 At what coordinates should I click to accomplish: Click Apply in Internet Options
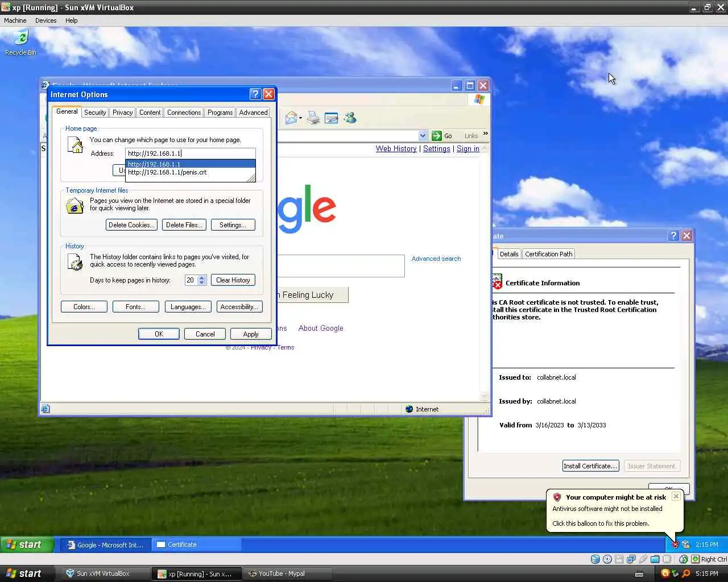tap(251, 334)
